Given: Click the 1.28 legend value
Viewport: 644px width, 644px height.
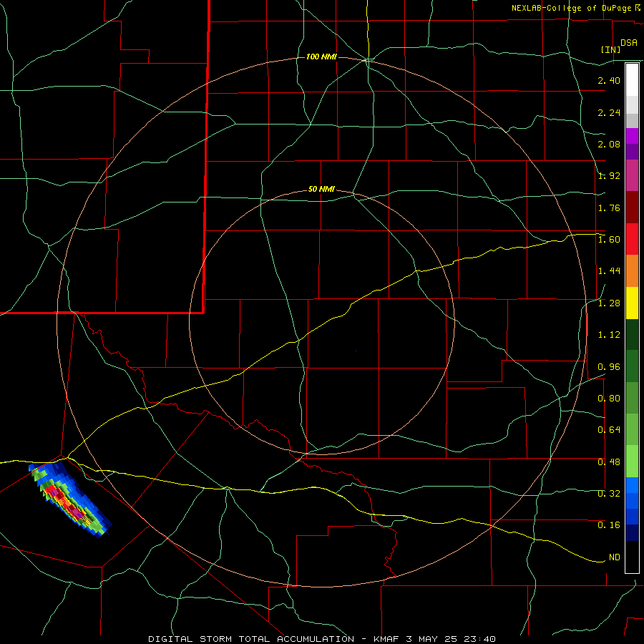Looking at the screenshot, I should 609,303.
